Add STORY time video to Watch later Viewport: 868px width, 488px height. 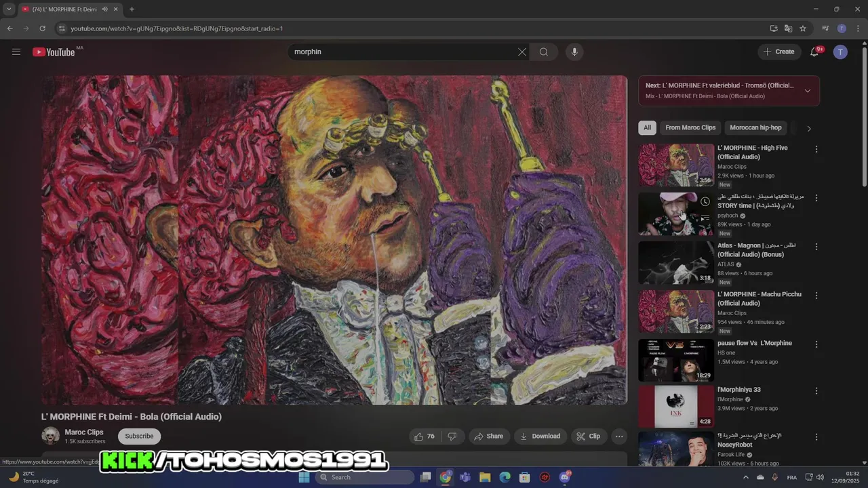pyautogui.click(x=705, y=201)
